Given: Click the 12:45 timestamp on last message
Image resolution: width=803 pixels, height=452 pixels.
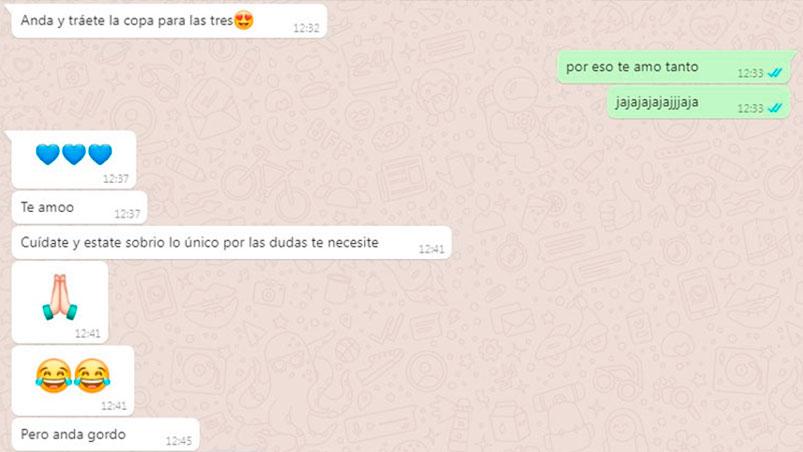Looking at the screenshot, I should (179, 441).
